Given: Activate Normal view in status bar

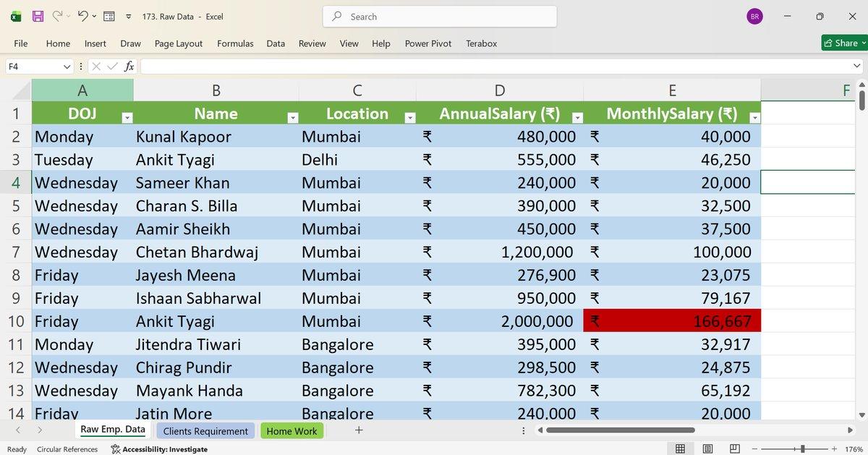Looking at the screenshot, I should (x=680, y=449).
